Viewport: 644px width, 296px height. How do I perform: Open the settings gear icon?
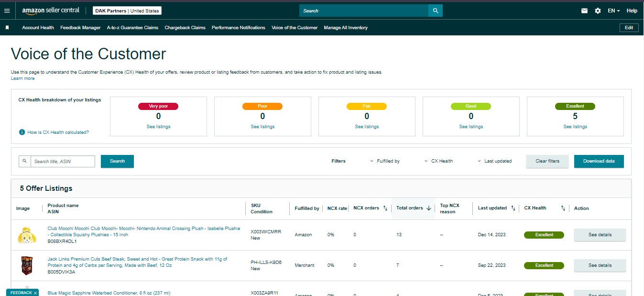pos(598,11)
